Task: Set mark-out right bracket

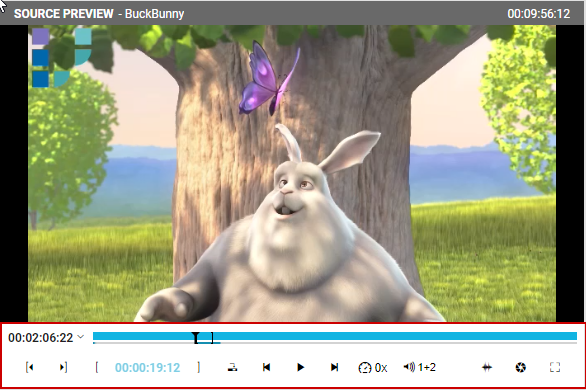Action: coord(199,368)
